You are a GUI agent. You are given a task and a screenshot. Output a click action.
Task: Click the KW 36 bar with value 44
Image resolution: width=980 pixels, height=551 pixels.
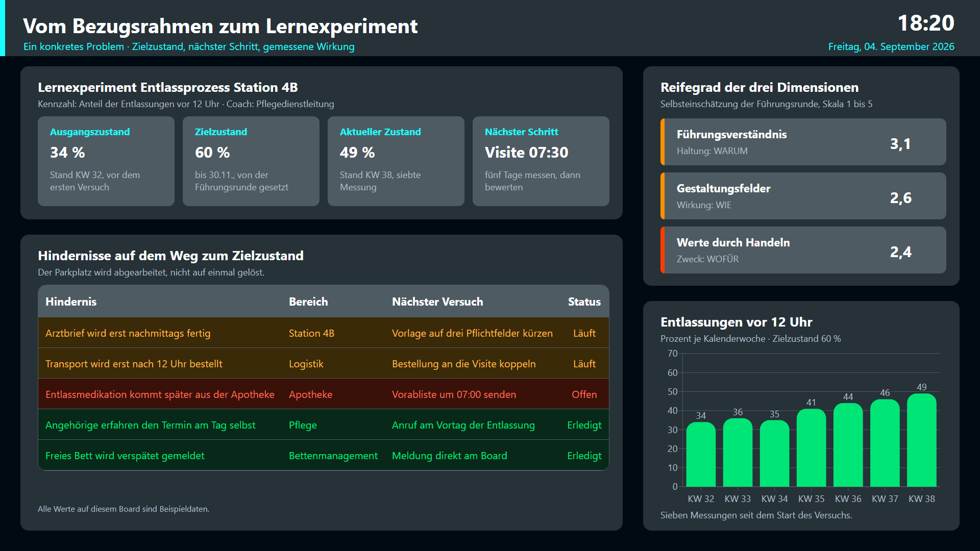[848, 445]
